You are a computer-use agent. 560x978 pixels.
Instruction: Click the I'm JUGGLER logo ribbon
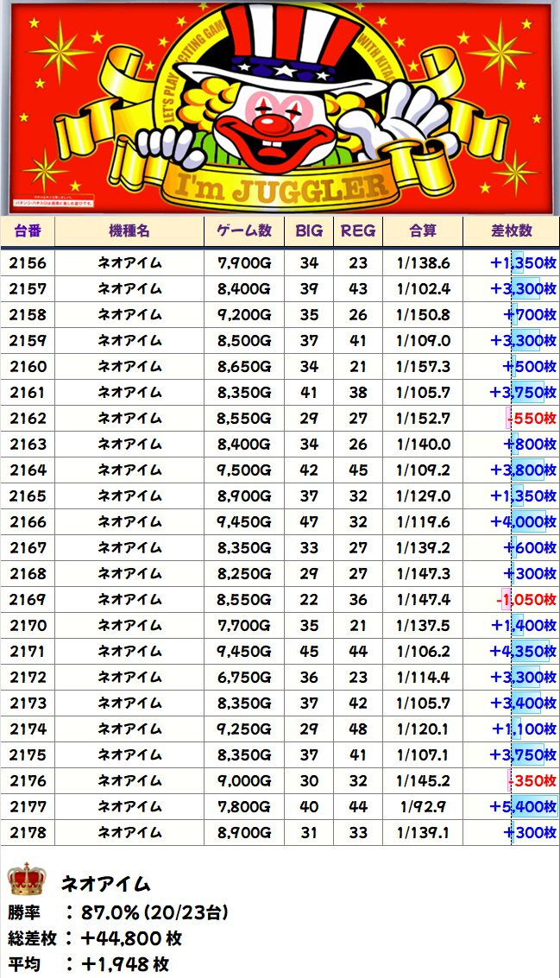[280, 185]
